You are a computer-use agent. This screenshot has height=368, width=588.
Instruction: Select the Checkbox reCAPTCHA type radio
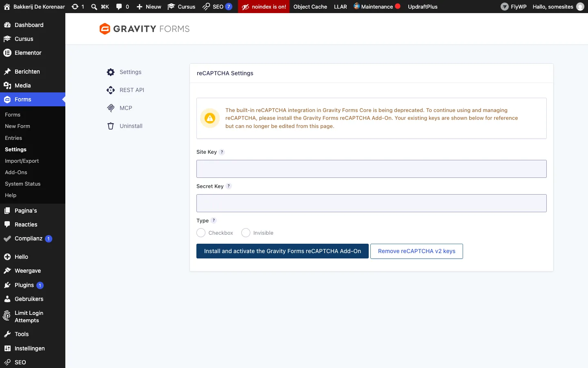click(x=201, y=233)
